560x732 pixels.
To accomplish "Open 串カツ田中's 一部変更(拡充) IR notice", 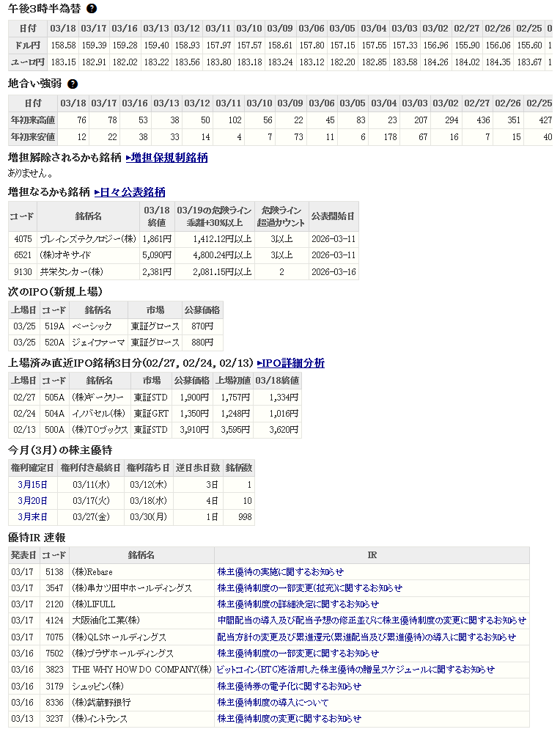I will pos(309,588).
